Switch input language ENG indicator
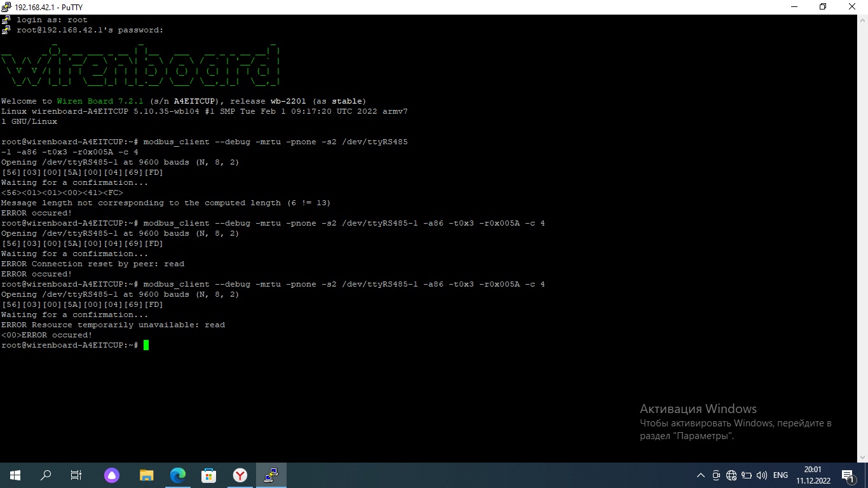The height and width of the screenshot is (488, 868). click(x=780, y=475)
